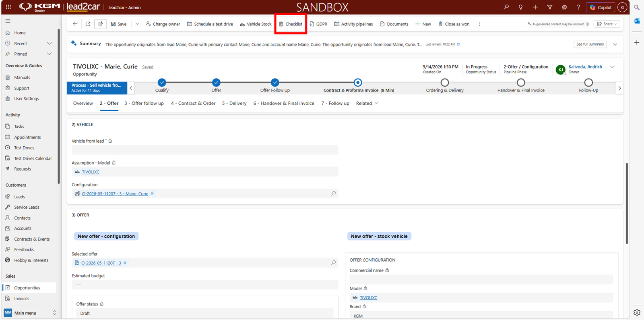Select the Handover & Final Invoice stage circle
Viewport: 644px width, 320px height.
[521, 83]
